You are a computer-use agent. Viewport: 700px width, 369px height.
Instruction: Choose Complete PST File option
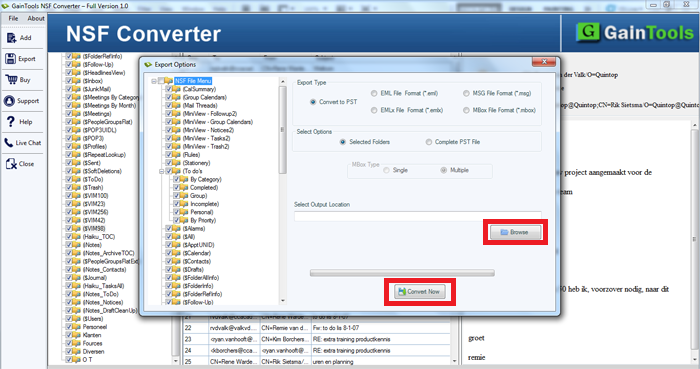pos(429,142)
